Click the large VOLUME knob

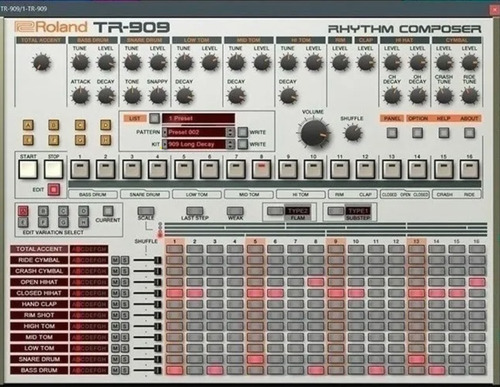(315, 134)
